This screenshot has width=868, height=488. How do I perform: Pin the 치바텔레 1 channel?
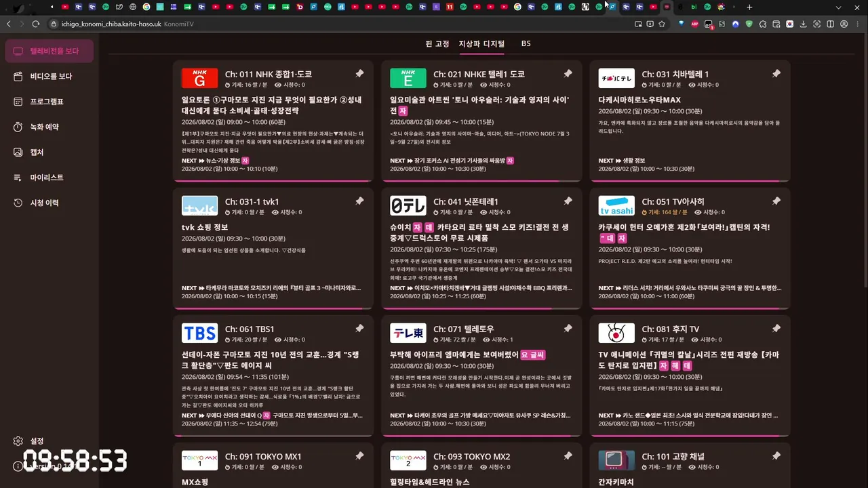(x=776, y=74)
